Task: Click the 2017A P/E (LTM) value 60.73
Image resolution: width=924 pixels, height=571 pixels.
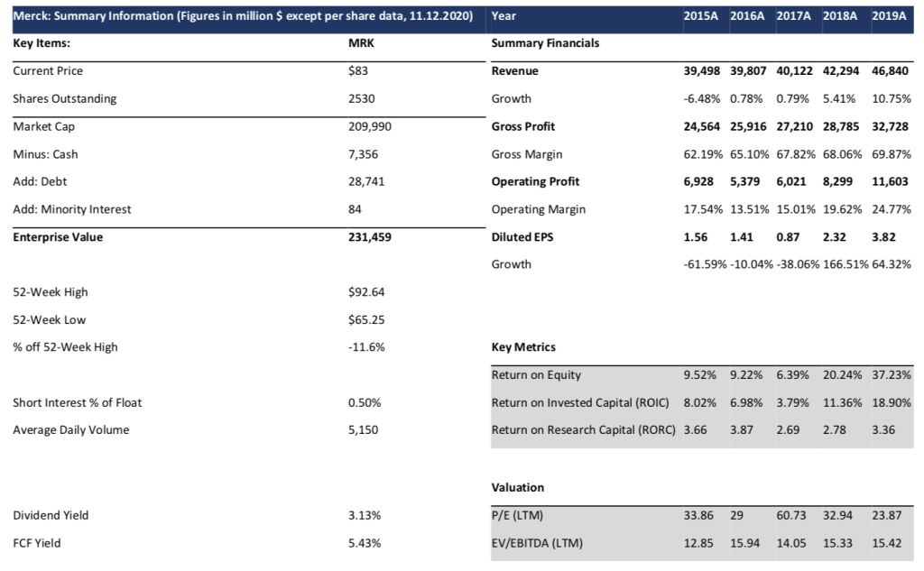Action: pyautogui.click(x=791, y=516)
